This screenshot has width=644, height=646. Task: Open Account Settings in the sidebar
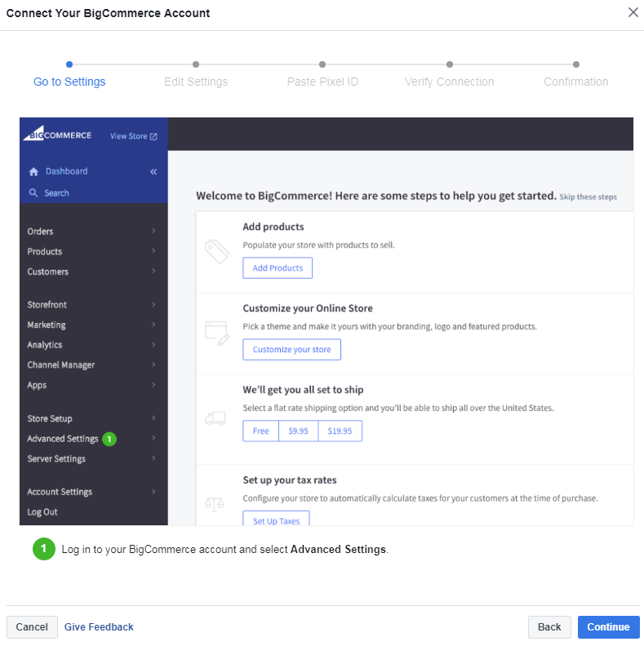(60, 492)
